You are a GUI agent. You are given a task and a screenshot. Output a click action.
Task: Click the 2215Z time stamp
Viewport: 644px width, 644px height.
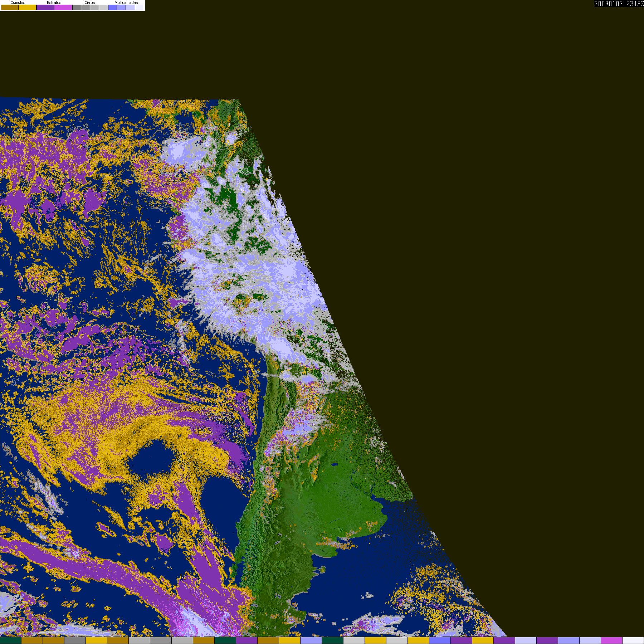(635, 4)
